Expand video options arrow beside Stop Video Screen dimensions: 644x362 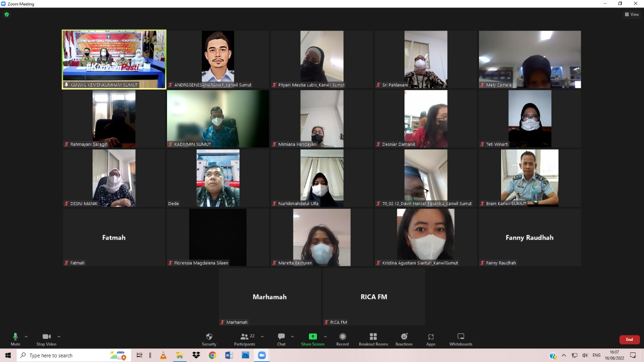59,336
